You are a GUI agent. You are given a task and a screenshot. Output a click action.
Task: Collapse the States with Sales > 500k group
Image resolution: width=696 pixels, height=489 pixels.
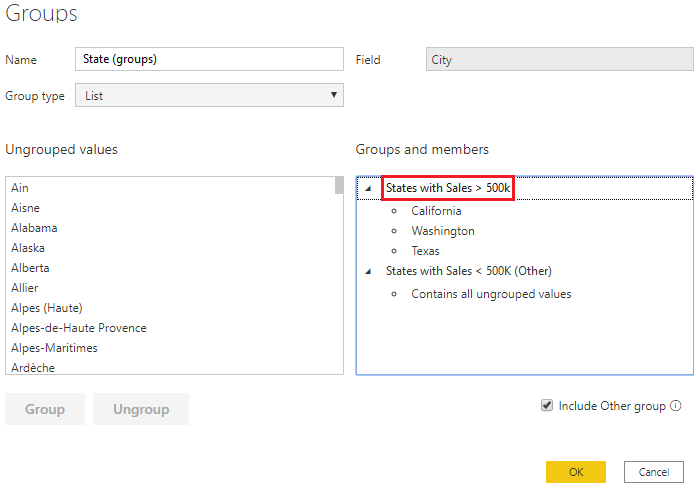click(367, 189)
